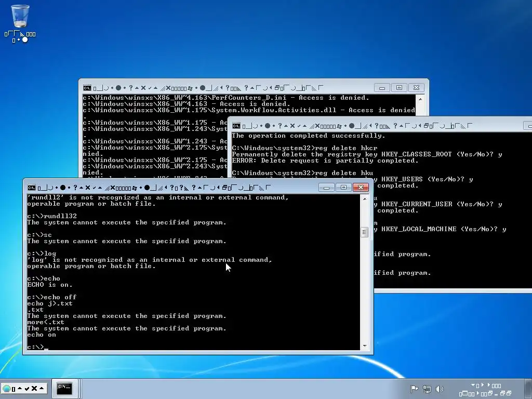This screenshot has height=399, width=532.
Task: Minimize the front command prompt window
Action: pos(326,187)
